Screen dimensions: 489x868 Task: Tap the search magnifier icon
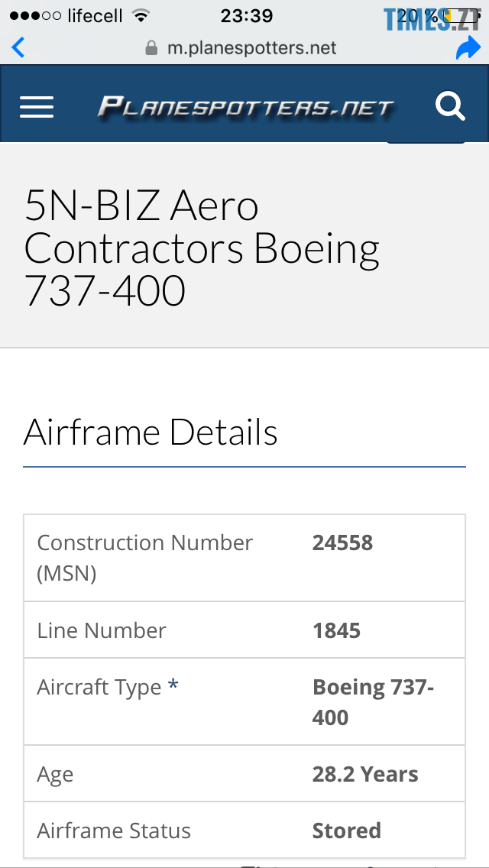tap(450, 106)
